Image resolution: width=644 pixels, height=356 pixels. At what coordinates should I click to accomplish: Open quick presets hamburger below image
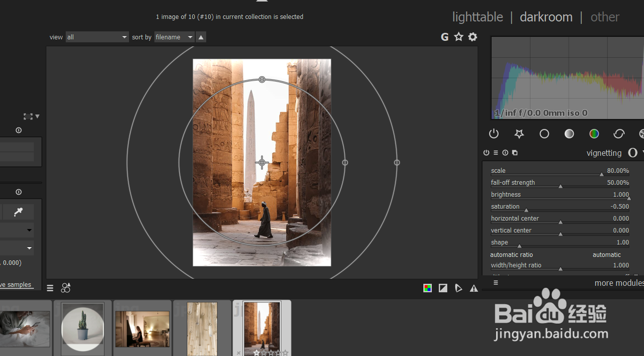[x=50, y=288]
